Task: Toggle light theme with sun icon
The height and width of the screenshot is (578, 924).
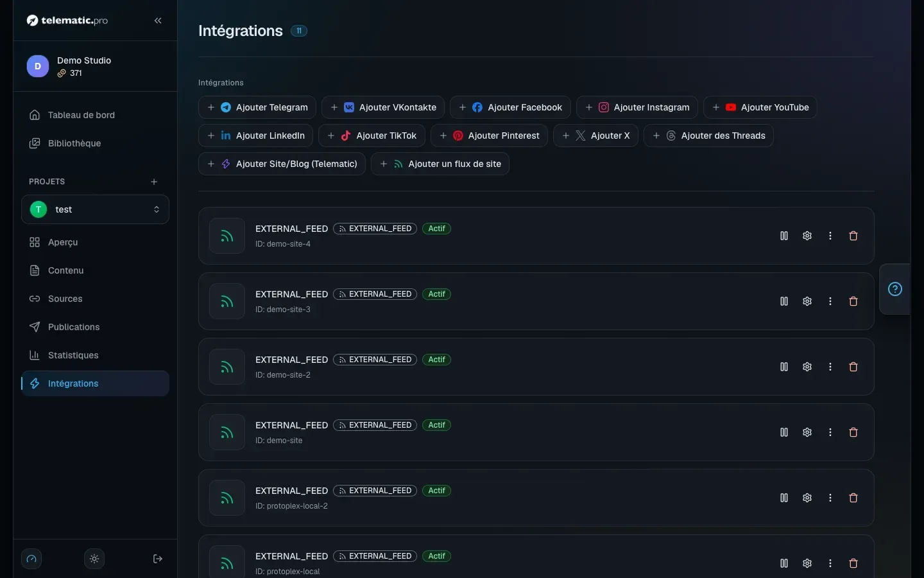Action: [x=94, y=559]
